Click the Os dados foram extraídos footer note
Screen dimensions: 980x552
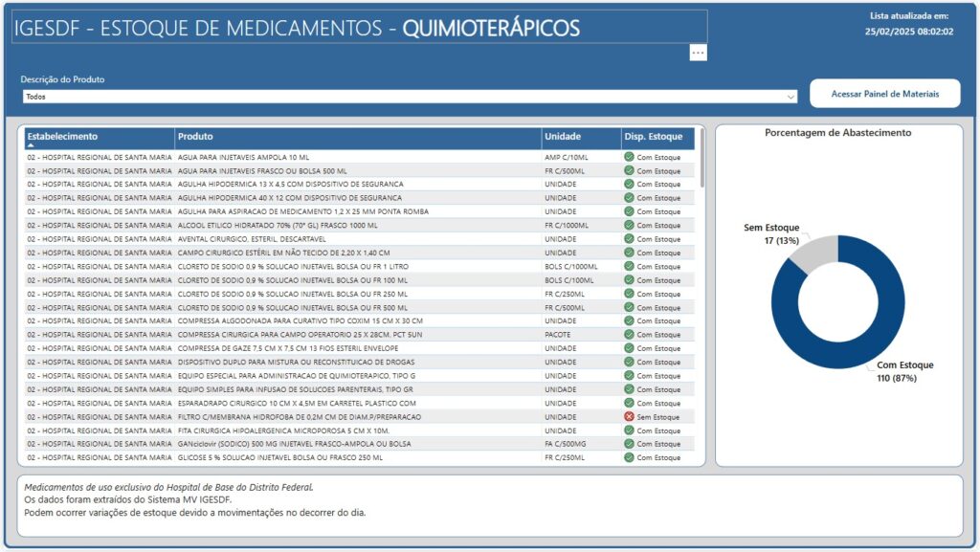(x=127, y=499)
